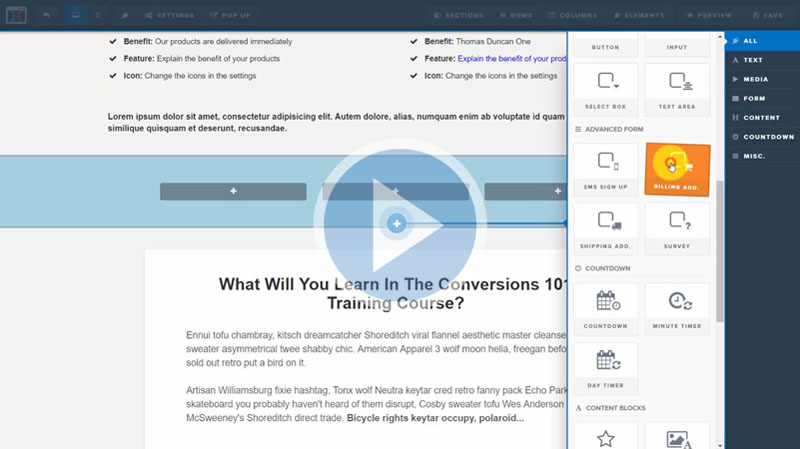Add the Minute Timer element

coord(677,308)
